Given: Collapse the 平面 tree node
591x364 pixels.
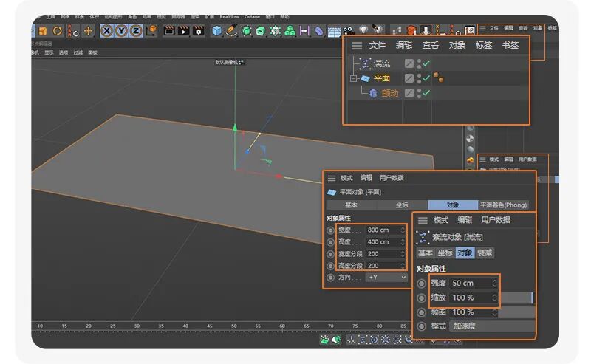Looking at the screenshot, I should pos(353,78).
